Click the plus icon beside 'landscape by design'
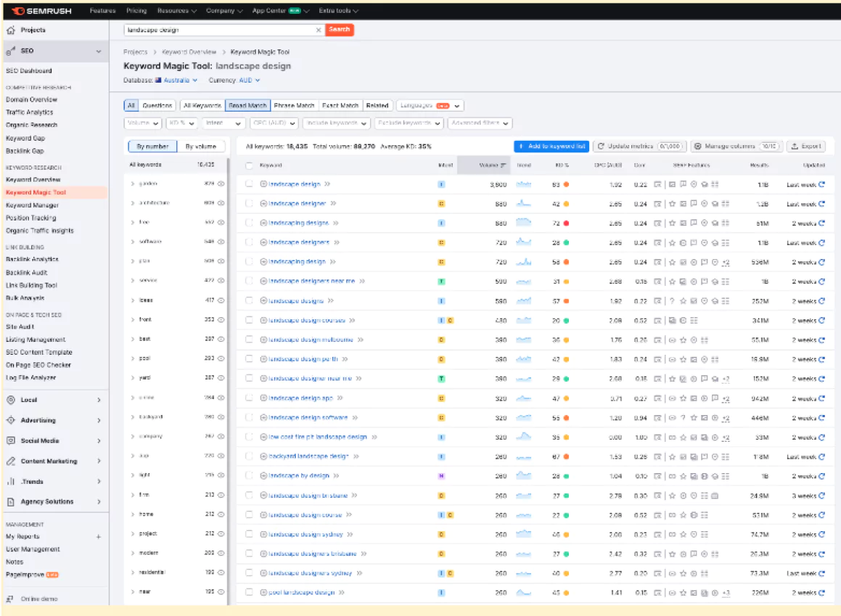841x616 pixels. point(263,475)
